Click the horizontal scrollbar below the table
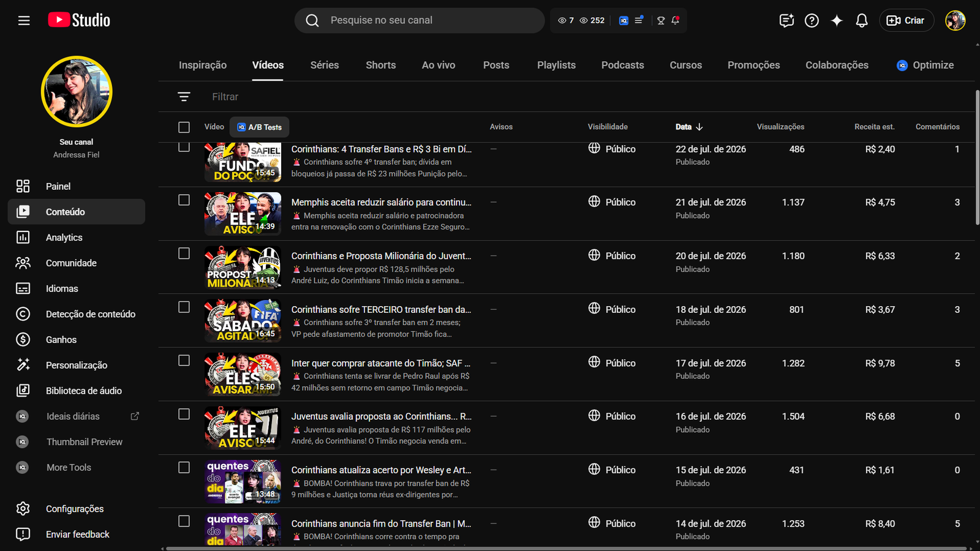980x551 pixels. click(567, 549)
